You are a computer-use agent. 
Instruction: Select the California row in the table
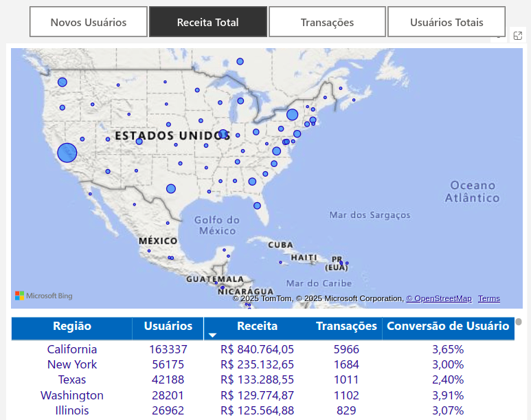tap(72, 349)
